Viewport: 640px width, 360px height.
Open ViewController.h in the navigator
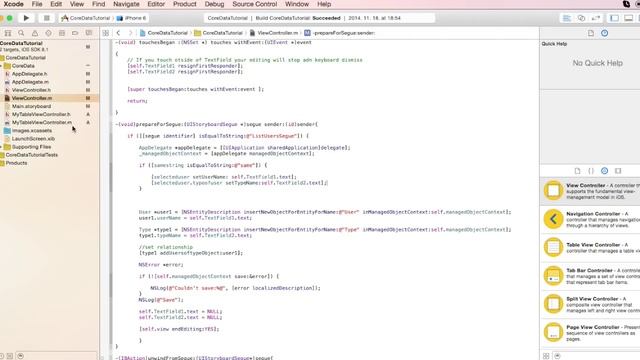pyautogui.click(x=31, y=90)
